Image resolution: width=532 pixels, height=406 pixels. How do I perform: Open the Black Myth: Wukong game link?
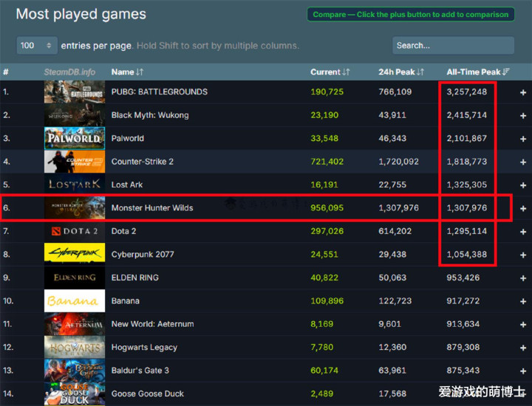click(150, 115)
